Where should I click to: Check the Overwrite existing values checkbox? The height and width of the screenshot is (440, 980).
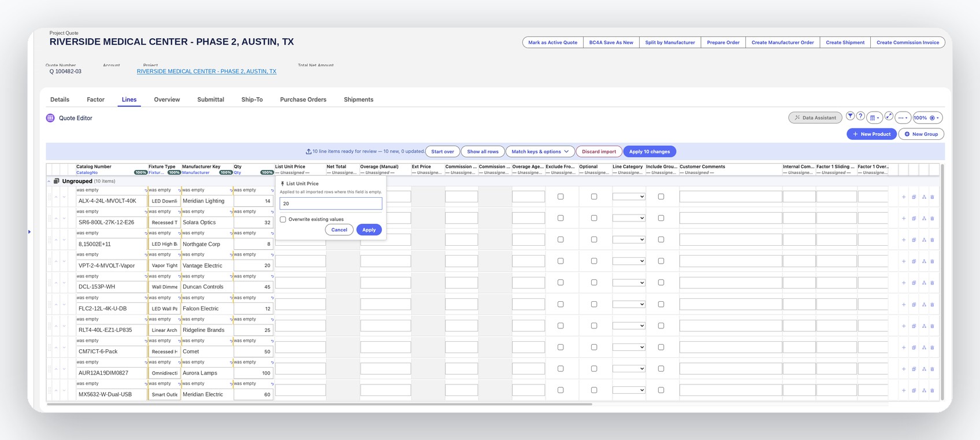pos(283,220)
